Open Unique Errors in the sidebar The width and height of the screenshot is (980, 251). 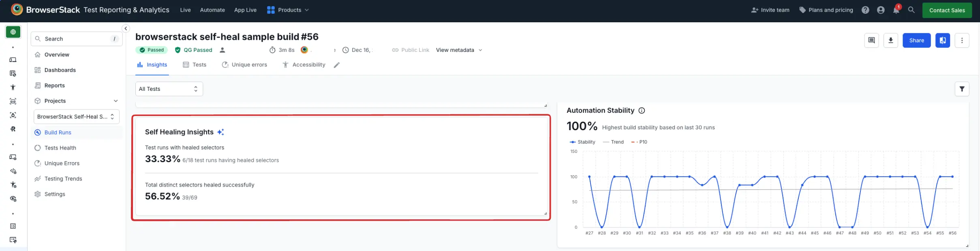click(77, 163)
